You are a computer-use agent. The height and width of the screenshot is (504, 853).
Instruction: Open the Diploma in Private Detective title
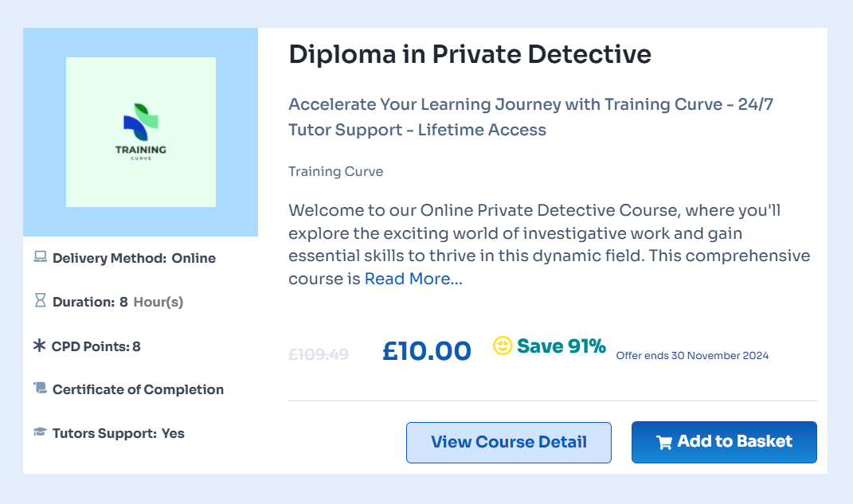(470, 54)
